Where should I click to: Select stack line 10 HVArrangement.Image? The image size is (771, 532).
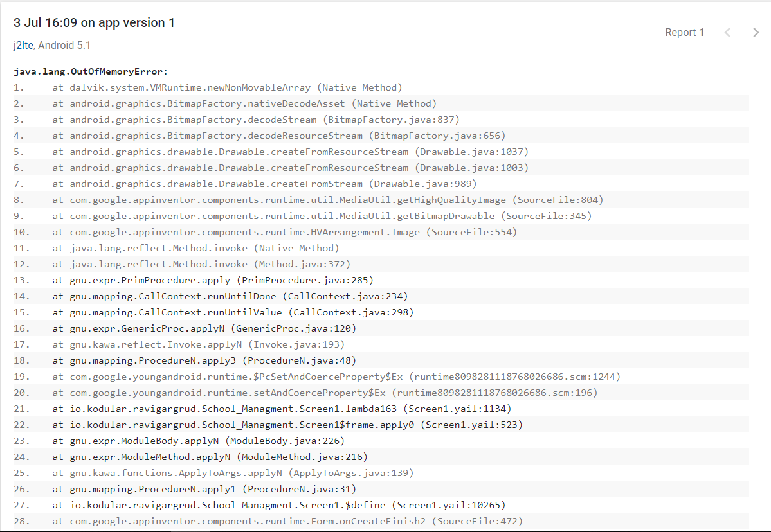285,232
